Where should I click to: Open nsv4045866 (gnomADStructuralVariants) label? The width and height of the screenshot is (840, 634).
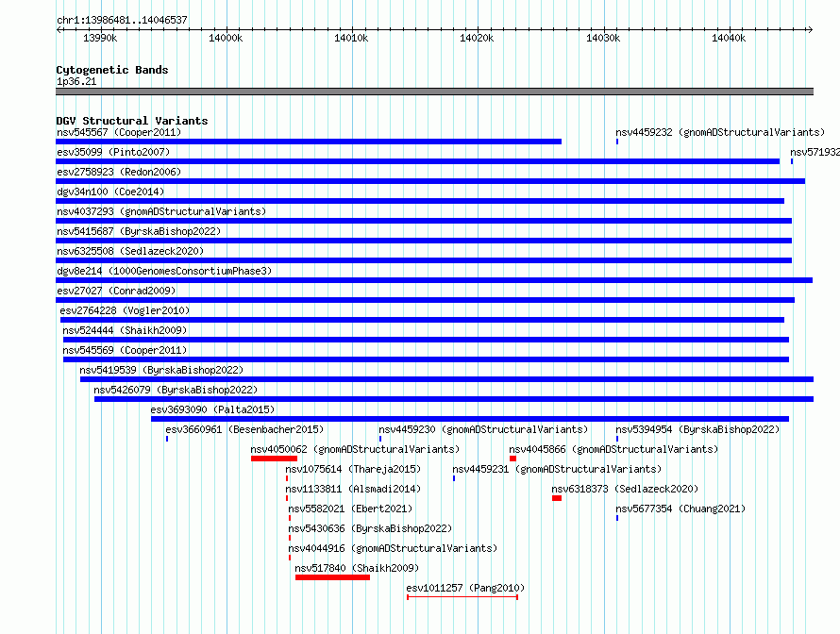[613, 449]
